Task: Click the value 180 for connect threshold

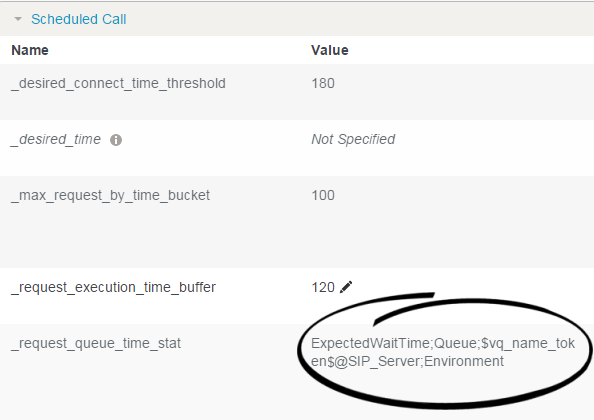Action: [x=323, y=83]
